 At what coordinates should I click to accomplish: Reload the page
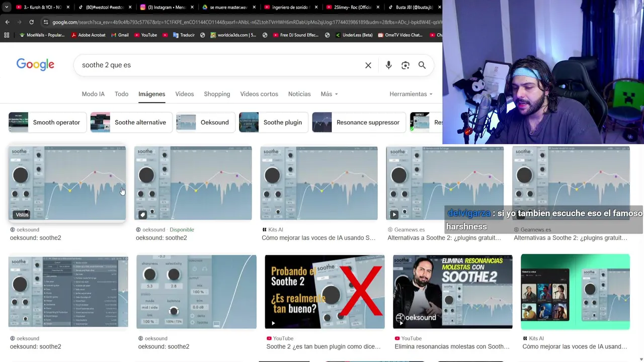tap(31, 22)
